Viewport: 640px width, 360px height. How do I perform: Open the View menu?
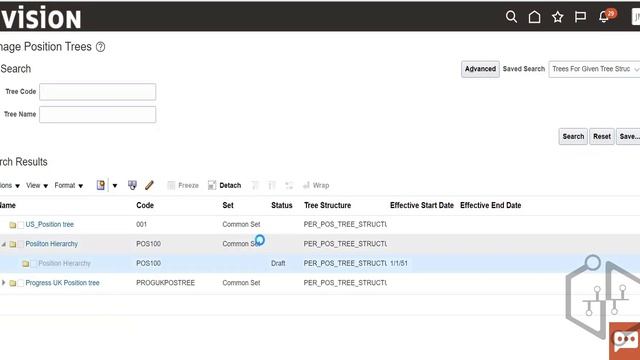[37, 185]
